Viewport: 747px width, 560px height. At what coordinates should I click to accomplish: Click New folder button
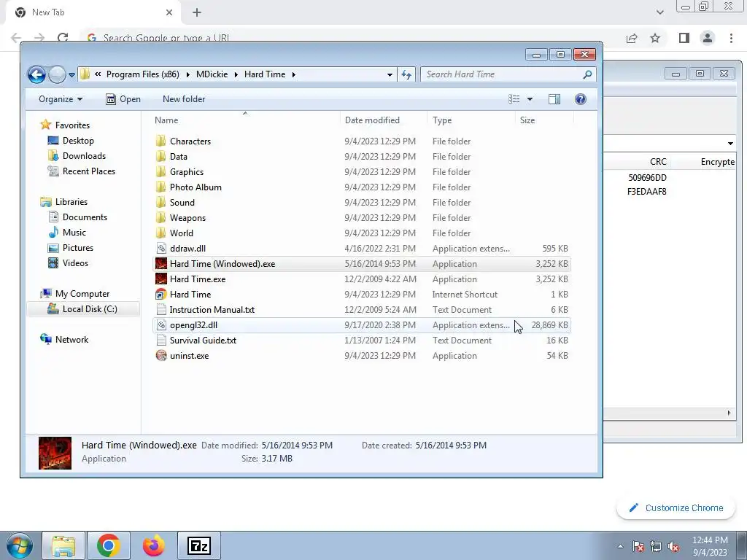click(184, 99)
